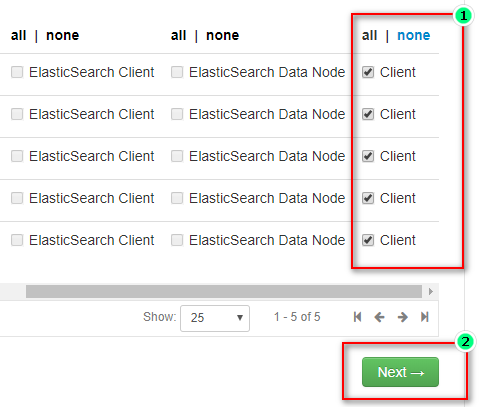Click the horizontal scrollbar thumb

click(224, 292)
